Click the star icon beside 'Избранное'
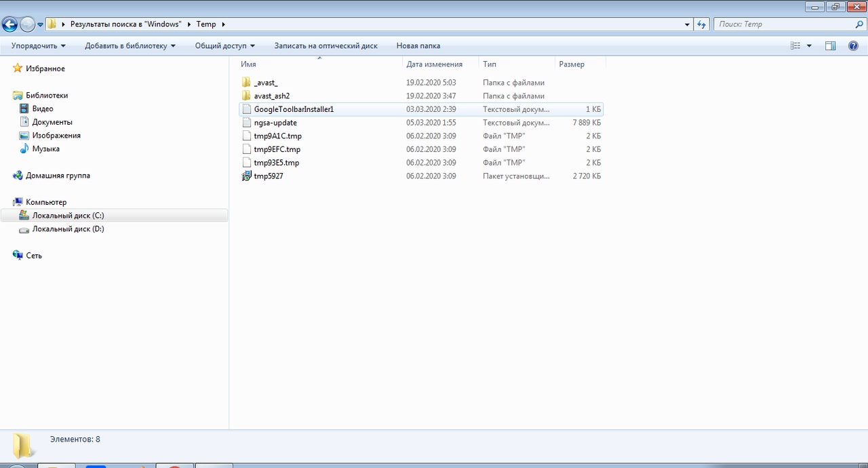The height and width of the screenshot is (468, 868). tap(18, 69)
